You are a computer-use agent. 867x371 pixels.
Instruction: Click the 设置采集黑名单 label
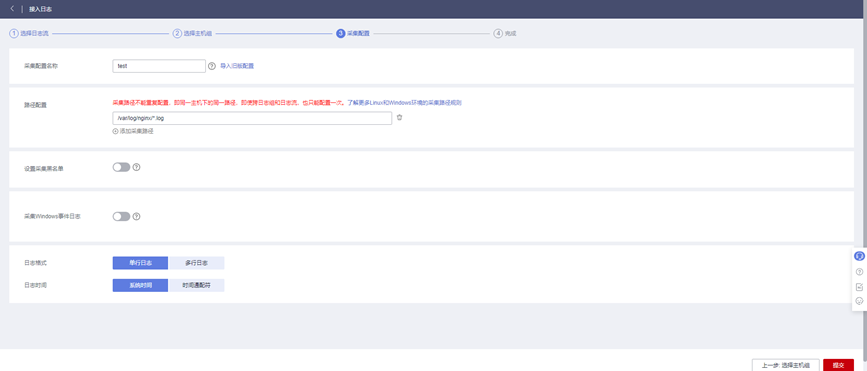click(44, 168)
